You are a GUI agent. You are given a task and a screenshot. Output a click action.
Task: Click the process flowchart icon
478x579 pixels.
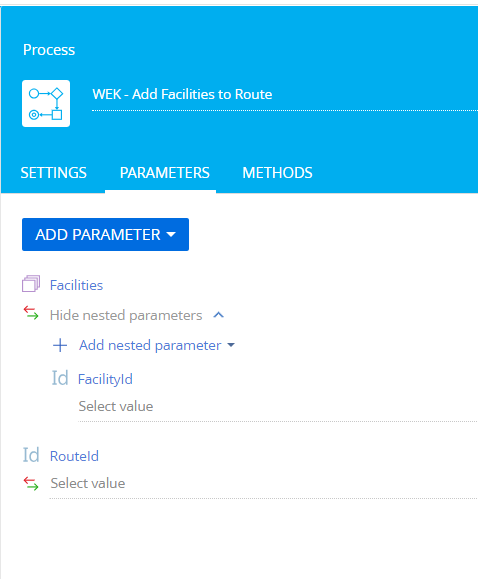46,103
